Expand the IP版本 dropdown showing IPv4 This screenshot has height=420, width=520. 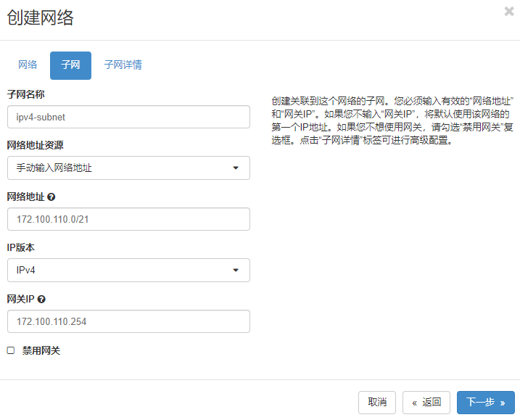click(128, 271)
